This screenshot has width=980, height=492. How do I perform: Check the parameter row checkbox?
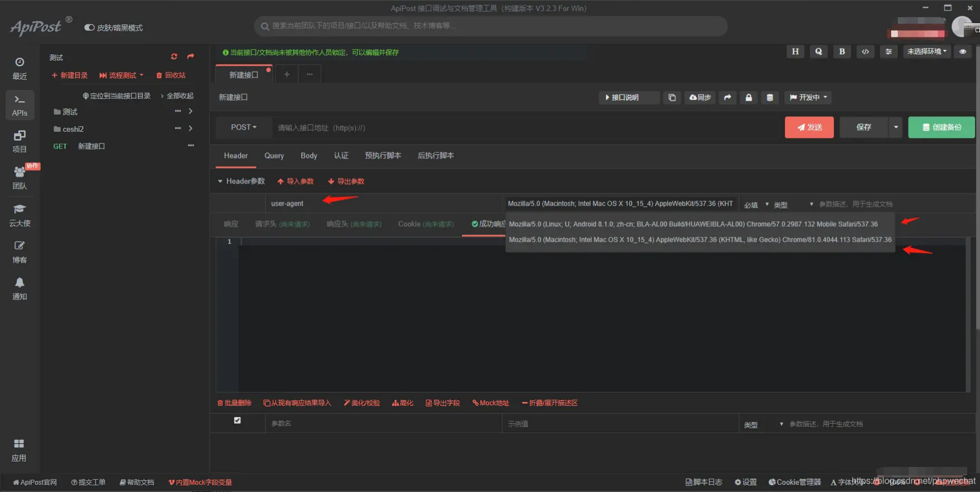pos(237,421)
